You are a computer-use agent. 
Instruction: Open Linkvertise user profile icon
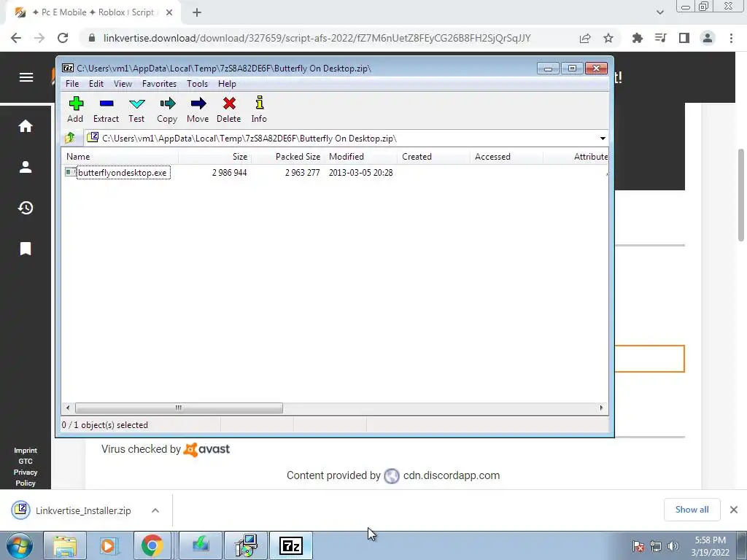click(x=26, y=167)
